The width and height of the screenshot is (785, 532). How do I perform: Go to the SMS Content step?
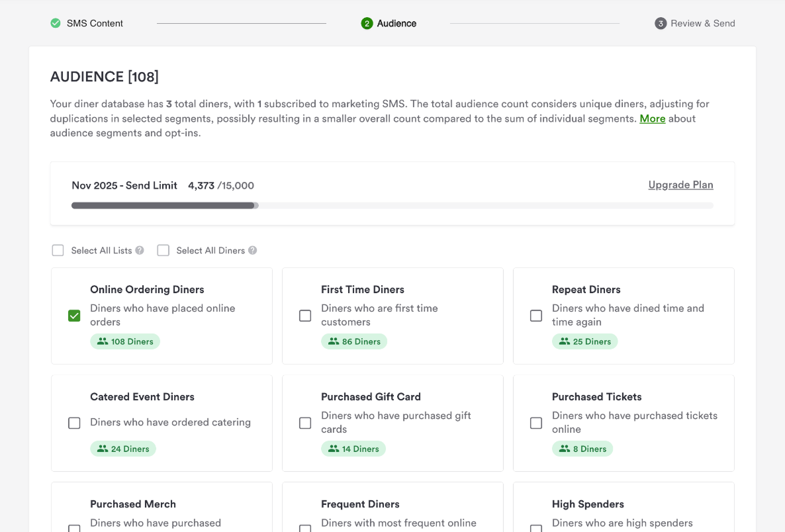(95, 23)
